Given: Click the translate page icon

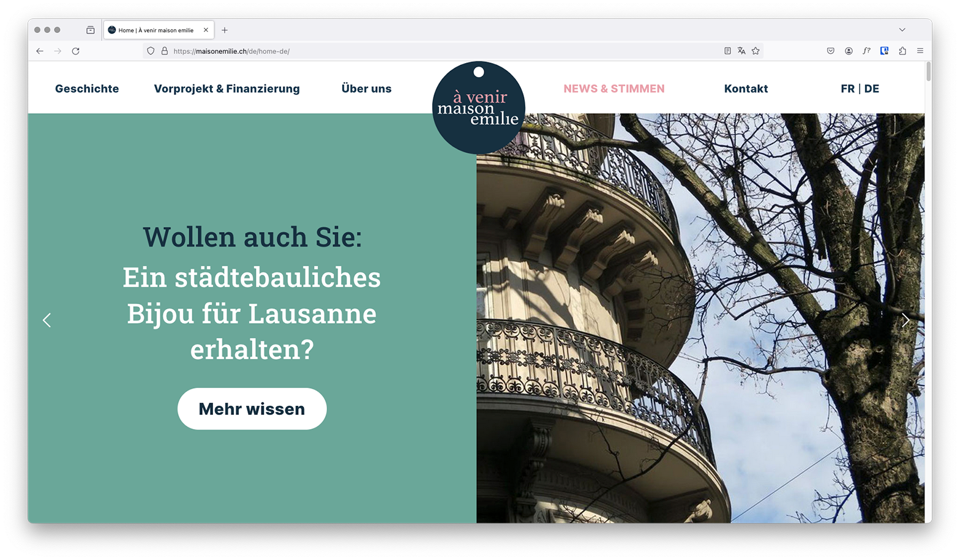Looking at the screenshot, I should click(x=741, y=51).
